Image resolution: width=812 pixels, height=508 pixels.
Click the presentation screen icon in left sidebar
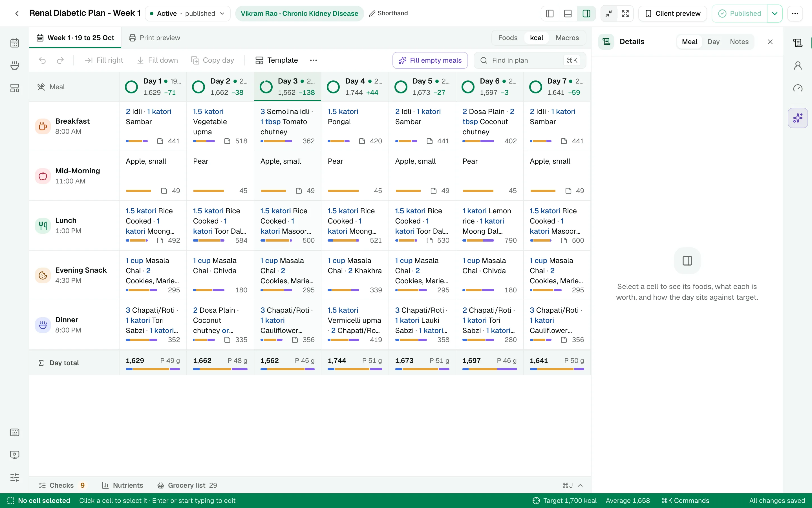[14, 455]
